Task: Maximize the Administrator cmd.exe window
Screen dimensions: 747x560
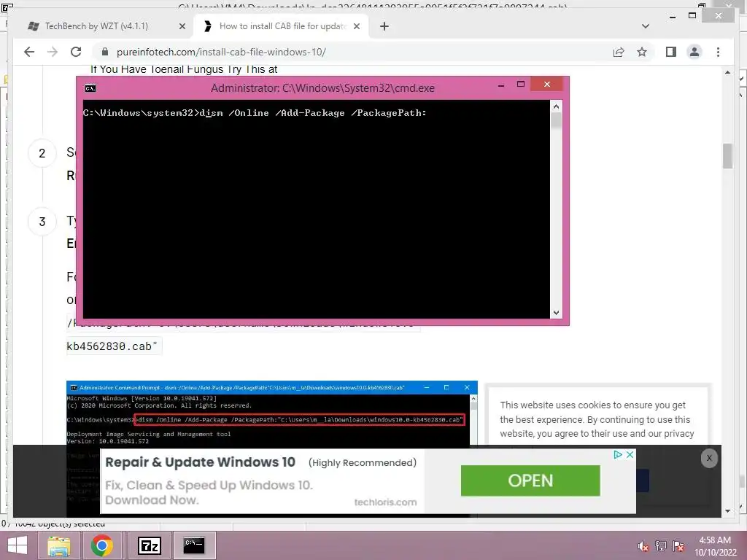Action: [521, 85]
